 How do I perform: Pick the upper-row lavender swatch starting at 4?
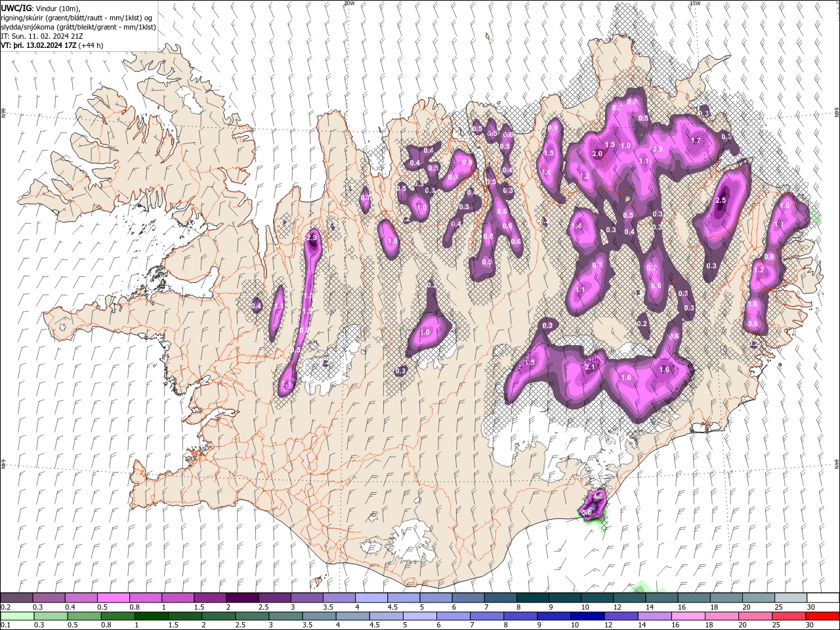[371, 598]
